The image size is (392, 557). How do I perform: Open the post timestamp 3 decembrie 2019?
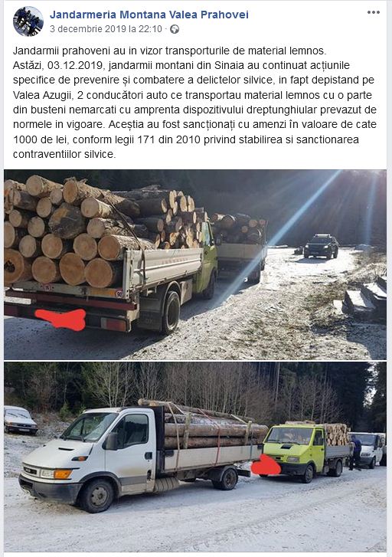[106, 29]
